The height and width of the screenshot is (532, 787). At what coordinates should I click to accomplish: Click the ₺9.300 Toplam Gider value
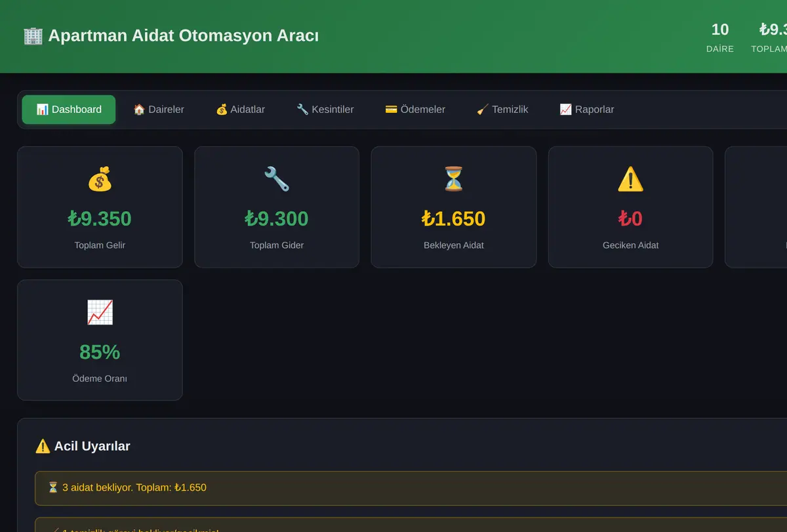277,218
